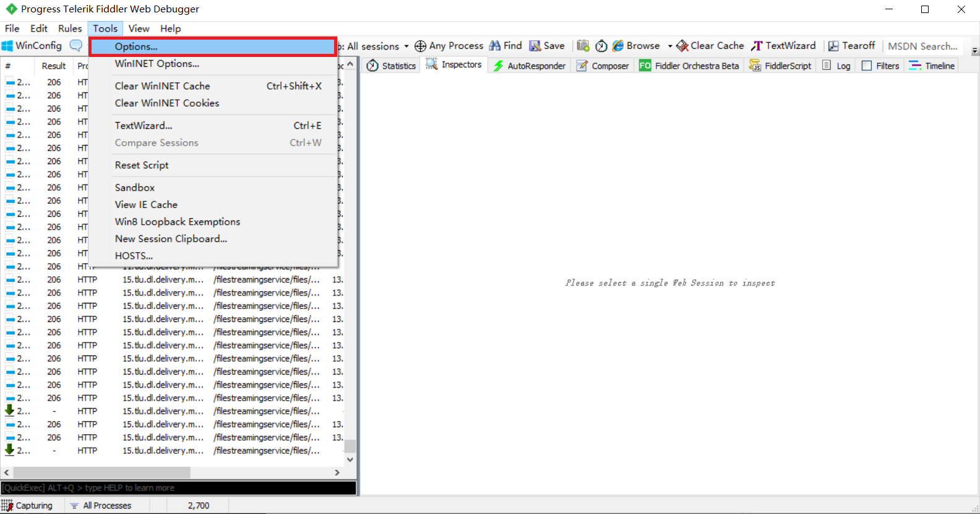Click the session list scroll-up arrow
Image resolution: width=980 pixels, height=514 pixels.
pos(350,64)
